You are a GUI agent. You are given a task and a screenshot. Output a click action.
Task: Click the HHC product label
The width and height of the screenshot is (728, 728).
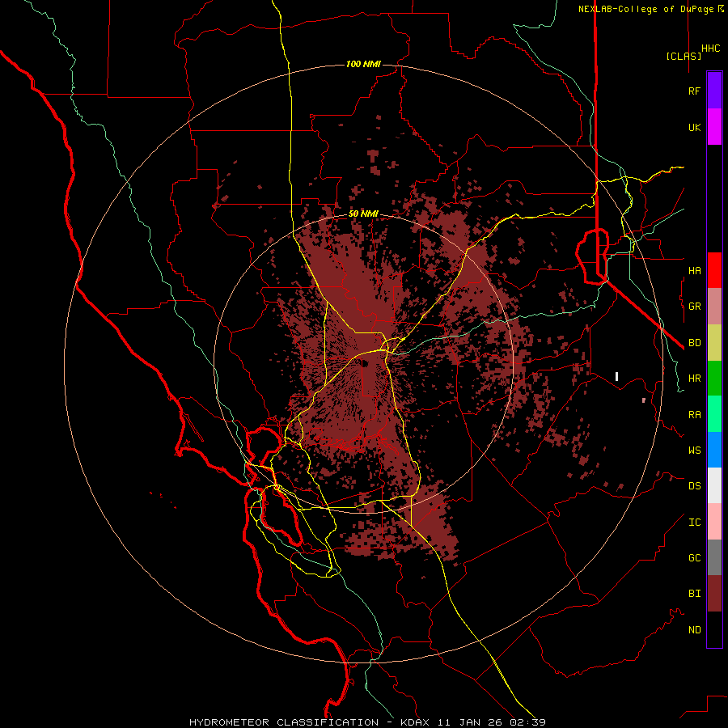[710, 49]
